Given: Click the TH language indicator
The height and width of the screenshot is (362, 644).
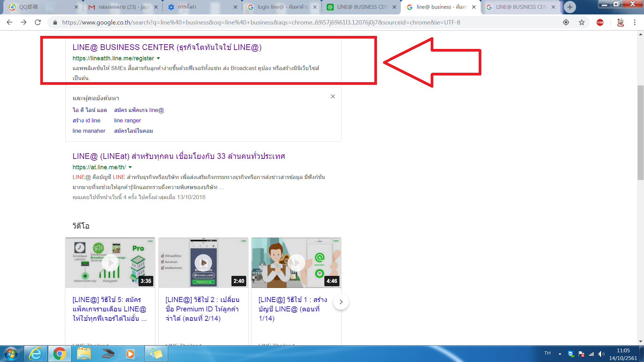Looking at the screenshot, I should (547, 353).
